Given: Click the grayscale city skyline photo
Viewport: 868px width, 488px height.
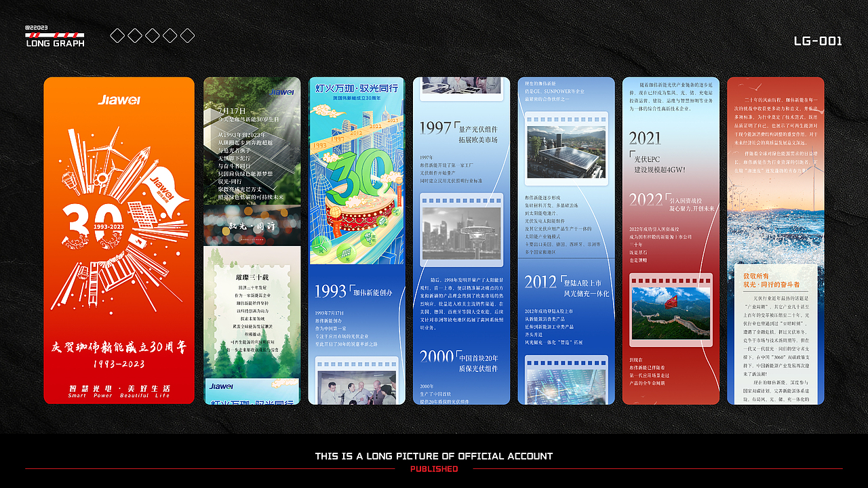Looking at the screenshot, I should (x=461, y=233).
